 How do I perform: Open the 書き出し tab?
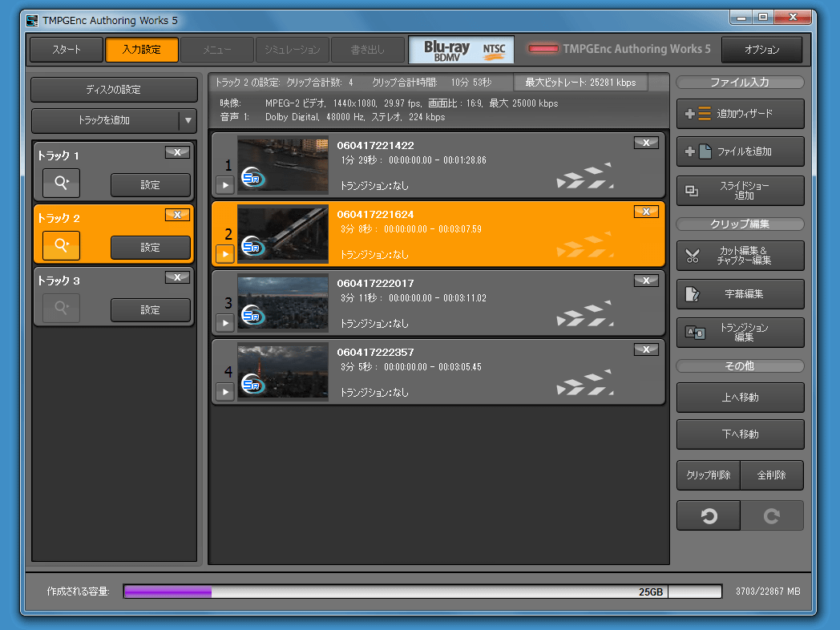click(367, 50)
